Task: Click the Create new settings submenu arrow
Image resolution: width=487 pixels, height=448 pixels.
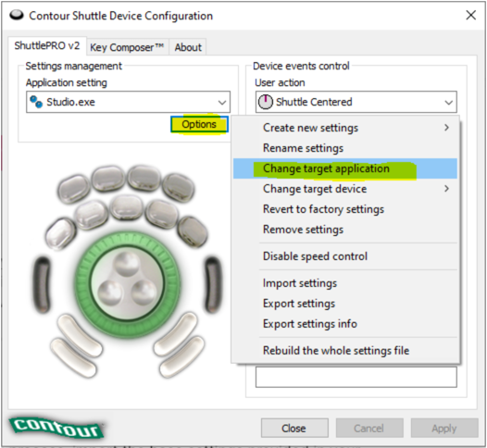Action: click(x=446, y=128)
